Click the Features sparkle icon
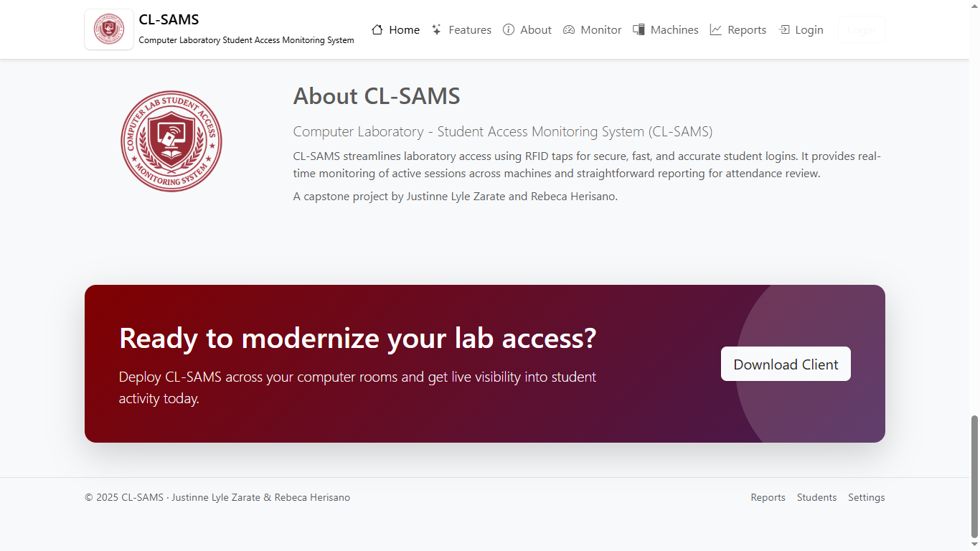980x551 pixels. pyautogui.click(x=436, y=29)
